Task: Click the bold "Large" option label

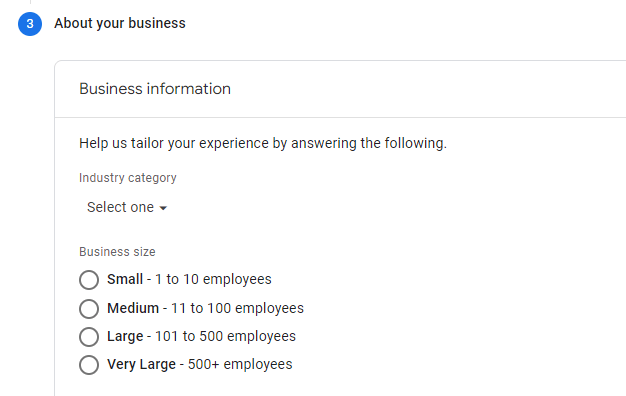Action: [125, 336]
